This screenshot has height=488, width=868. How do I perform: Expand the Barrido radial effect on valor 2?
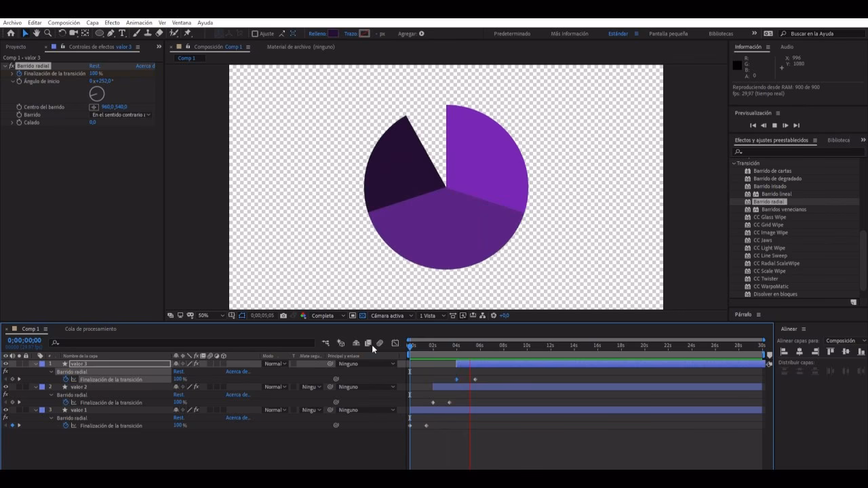[52, 394]
